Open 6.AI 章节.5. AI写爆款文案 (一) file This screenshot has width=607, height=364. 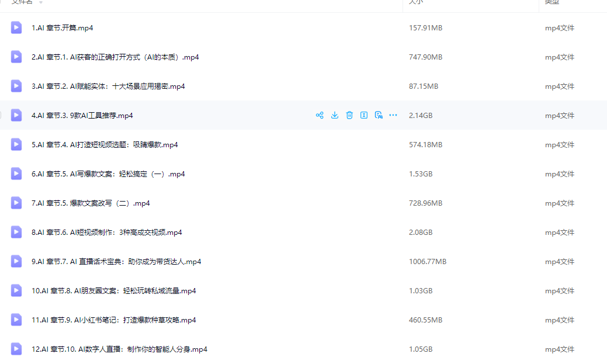pyautogui.click(x=108, y=174)
